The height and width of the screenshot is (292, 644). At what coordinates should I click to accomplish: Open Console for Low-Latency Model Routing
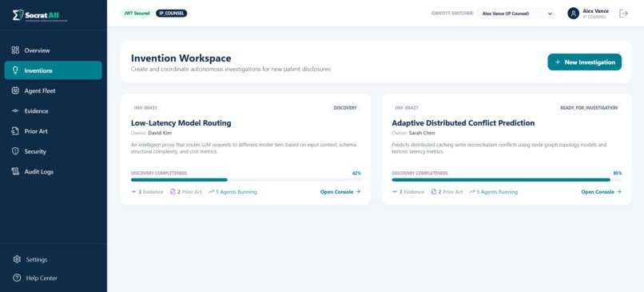(340, 192)
